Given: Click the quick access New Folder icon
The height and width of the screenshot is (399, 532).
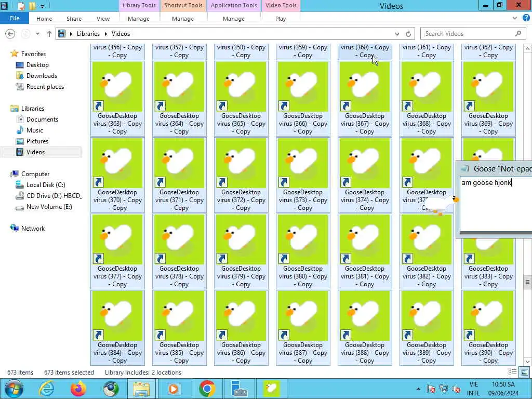Looking at the screenshot, I should (33, 6).
